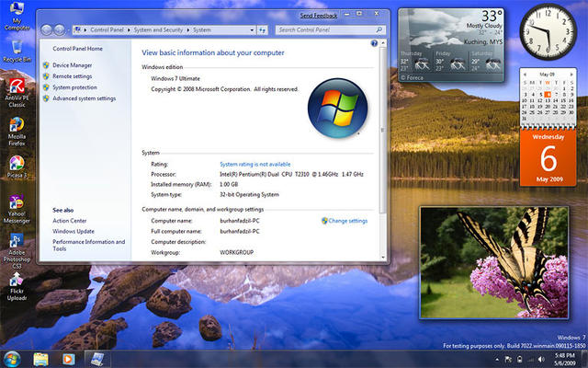588x368 pixels.
Task: Click the taskbar clock time and date
Action: pos(565,360)
